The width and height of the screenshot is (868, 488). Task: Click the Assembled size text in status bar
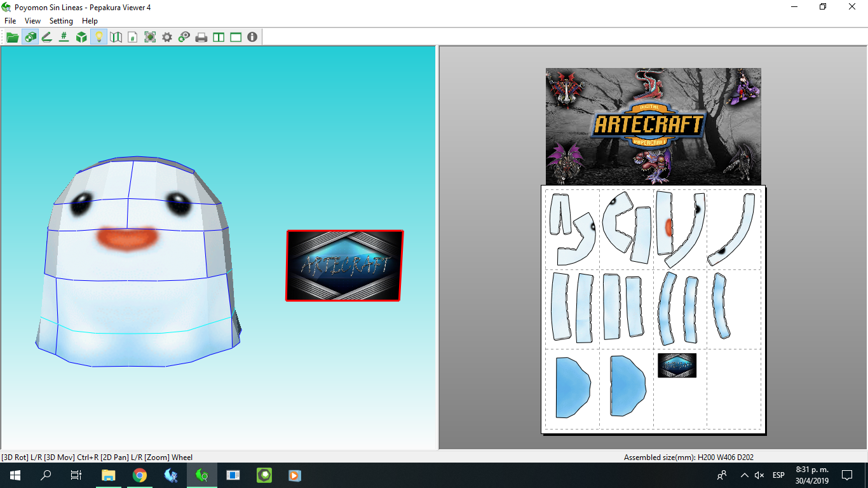coord(689,457)
